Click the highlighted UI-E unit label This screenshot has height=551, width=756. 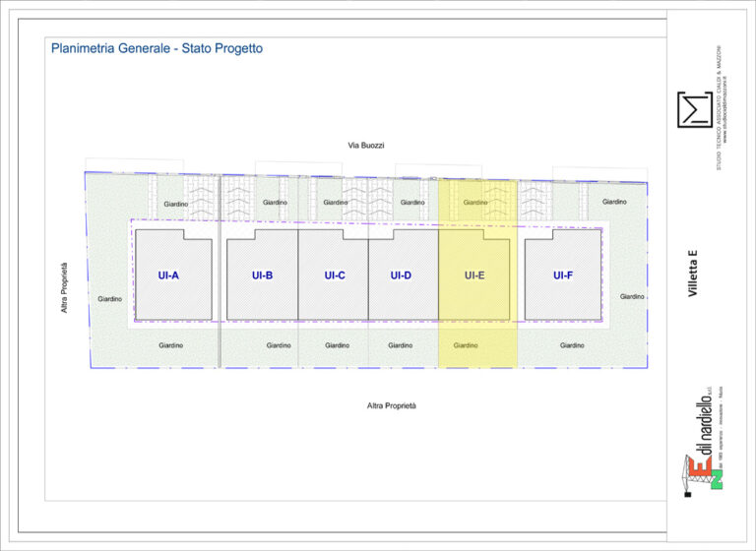474,275
